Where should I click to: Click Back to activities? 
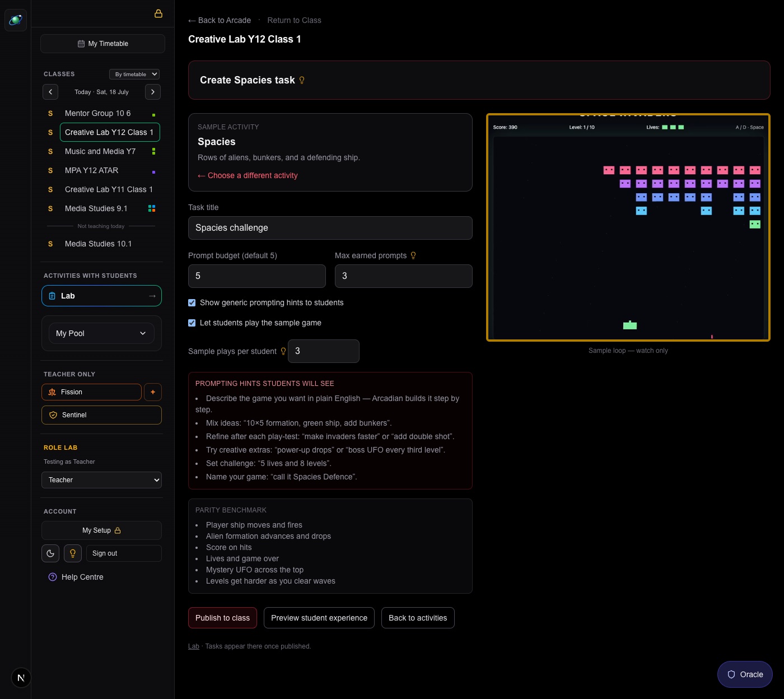click(418, 618)
